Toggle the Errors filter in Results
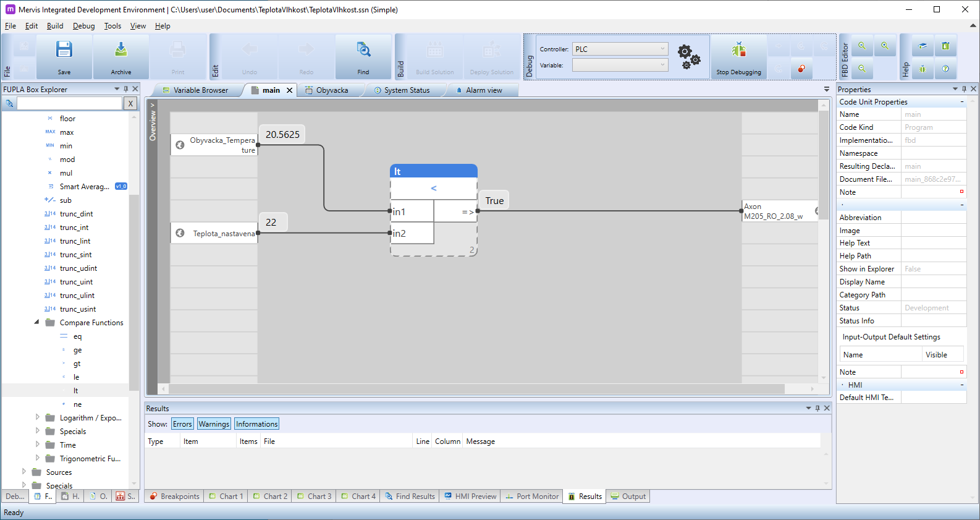980x520 pixels. coord(182,424)
